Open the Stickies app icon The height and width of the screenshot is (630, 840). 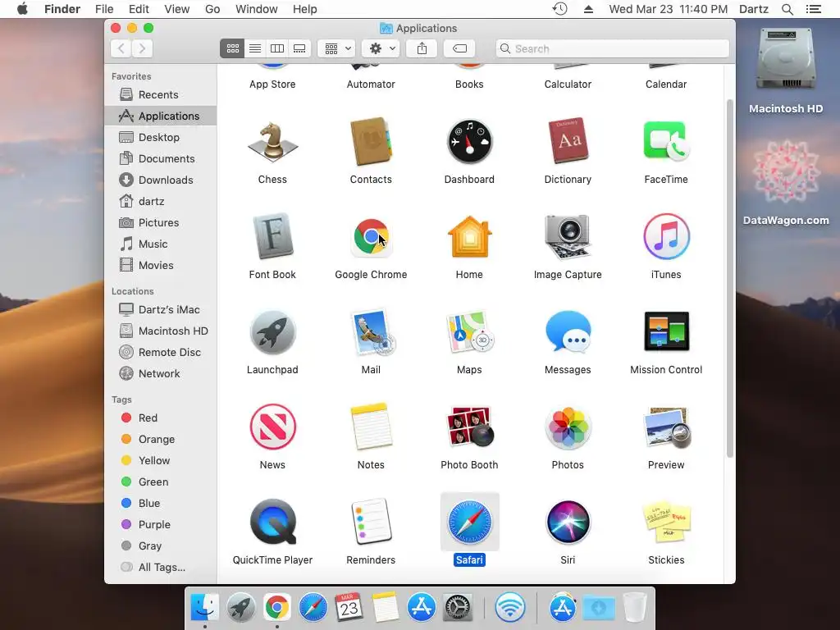point(666,522)
